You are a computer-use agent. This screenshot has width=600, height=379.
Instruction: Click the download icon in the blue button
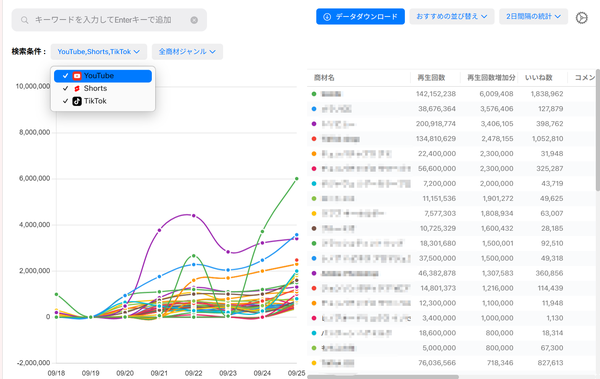[x=327, y=17]
